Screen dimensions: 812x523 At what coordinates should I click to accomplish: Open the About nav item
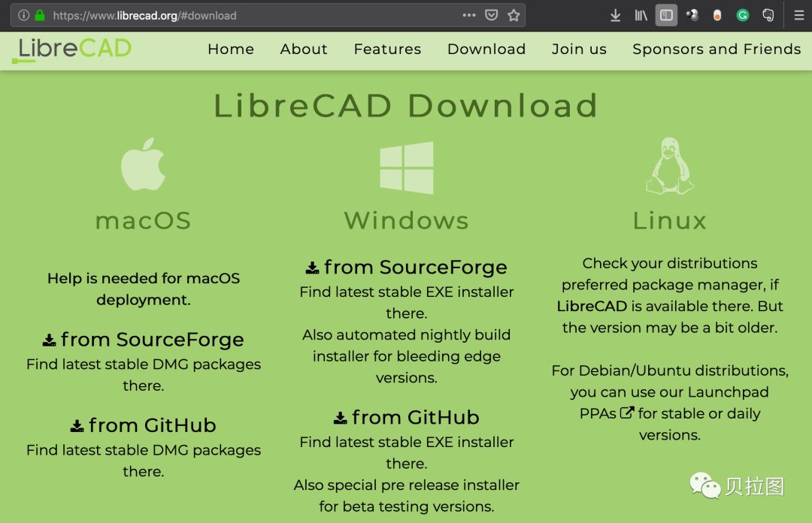(x=304, y=49)
